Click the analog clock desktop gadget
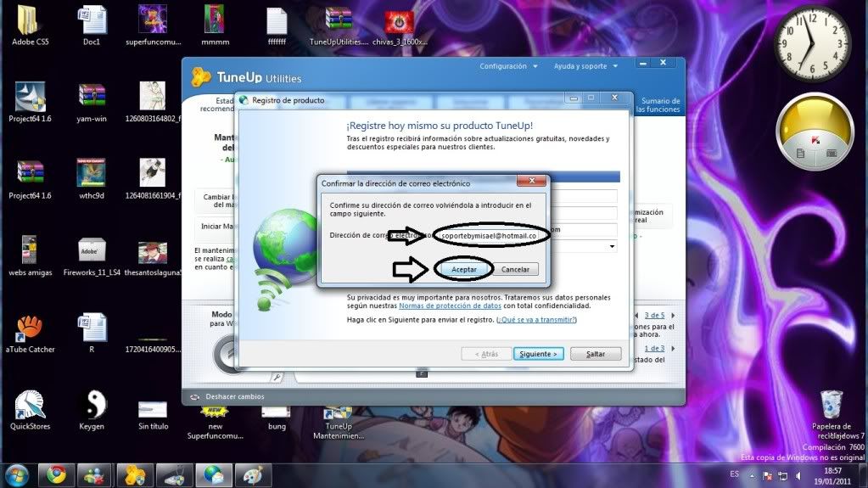868x488 pixels. pyautogui.click(x=811, y=42)
